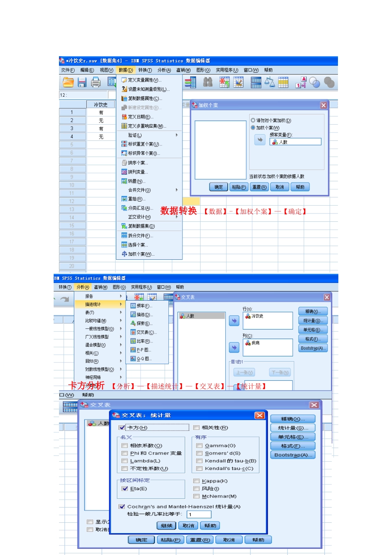
Task: Select 人数 in 交叉表 variable list
Action: 202,316
